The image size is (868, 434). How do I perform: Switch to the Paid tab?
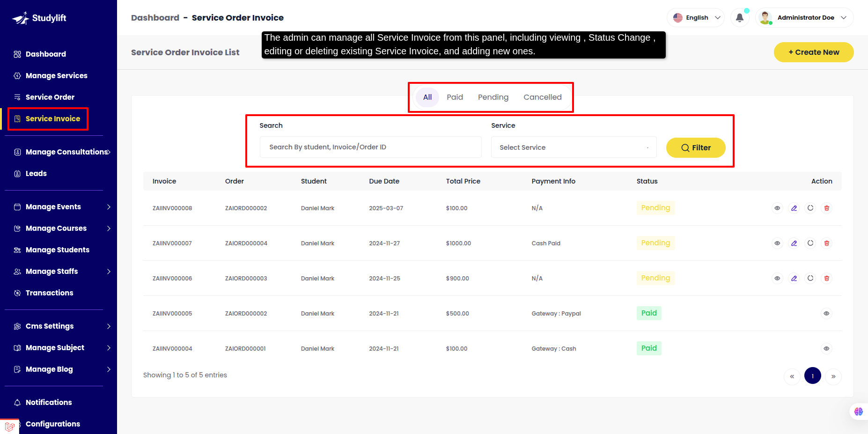point(455,97)
